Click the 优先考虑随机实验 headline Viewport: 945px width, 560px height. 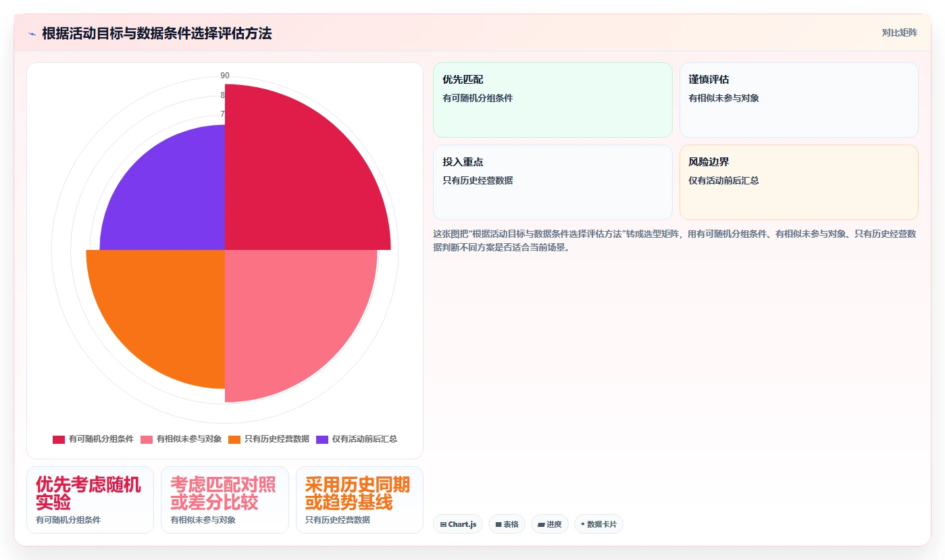click(x=88, y=494)
